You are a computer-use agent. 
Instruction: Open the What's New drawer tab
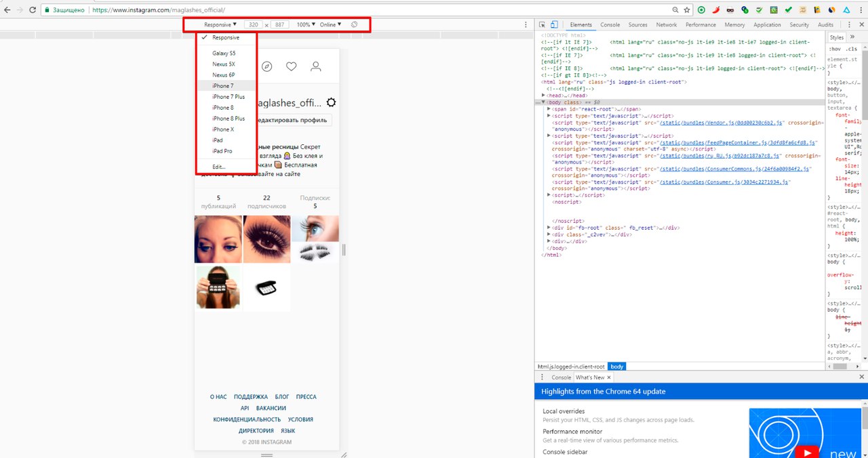(590, 377)
